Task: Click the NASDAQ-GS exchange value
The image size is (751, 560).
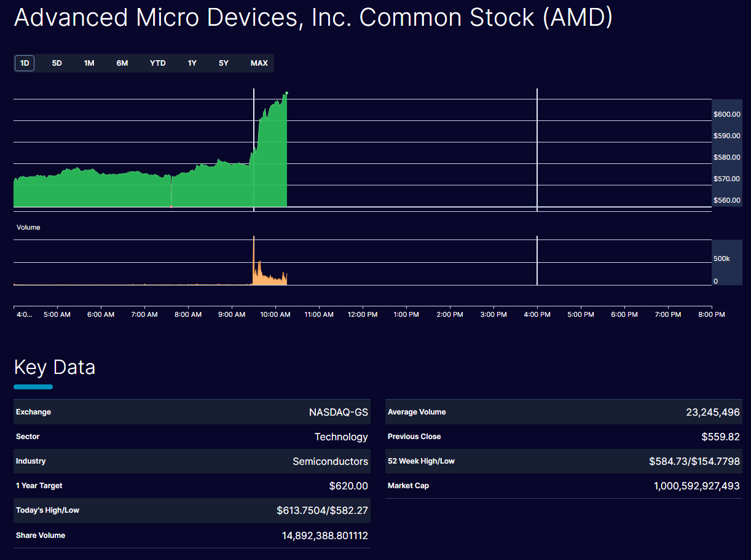Action: click(339, 413)
